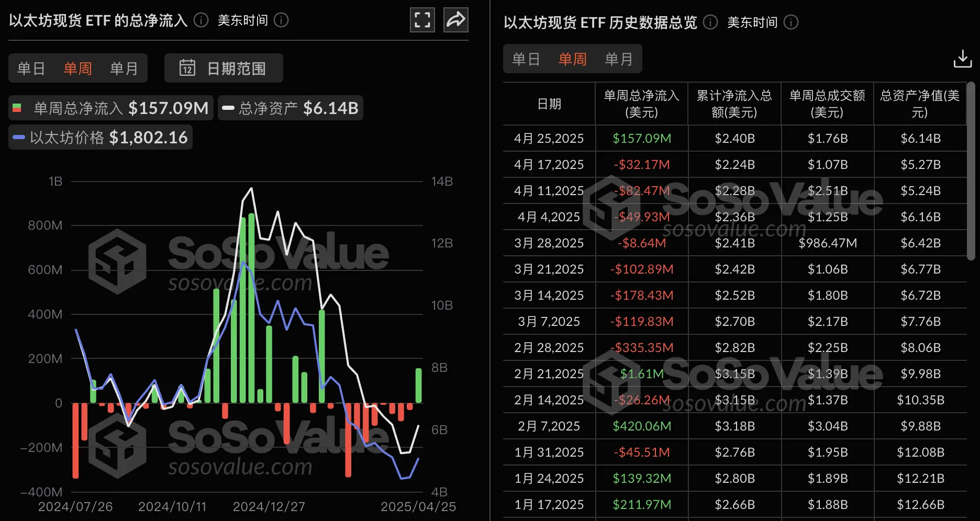This screenshot has width=980, height=521.
Task: Click the 4月 11,2025 date cell
Action: 549,191
